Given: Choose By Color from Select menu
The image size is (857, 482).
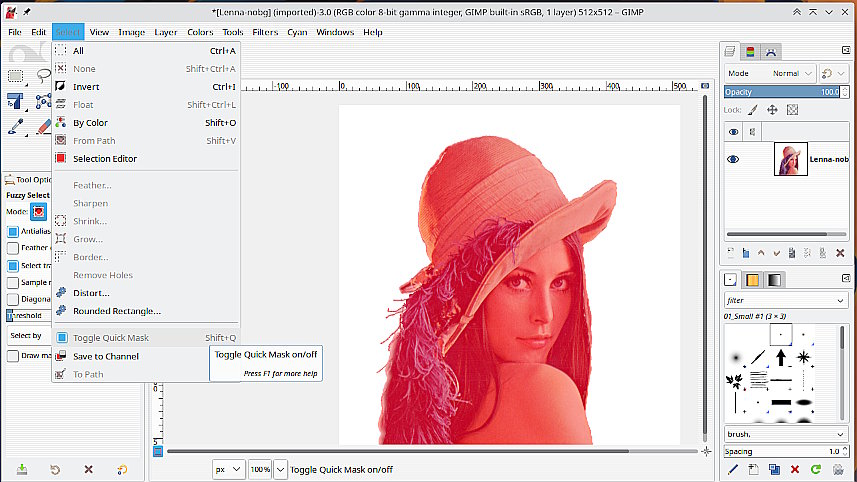Looking at the screenshot, I should [x=90, y=123].
